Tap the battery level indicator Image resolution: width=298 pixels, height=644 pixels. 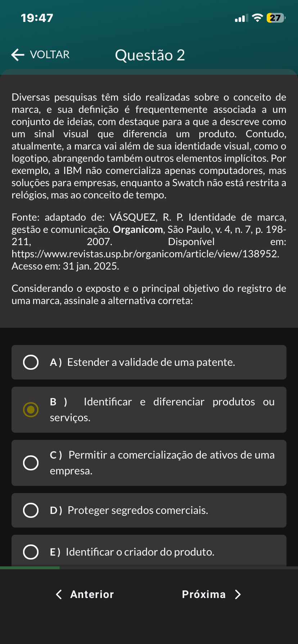pos(275,18)
